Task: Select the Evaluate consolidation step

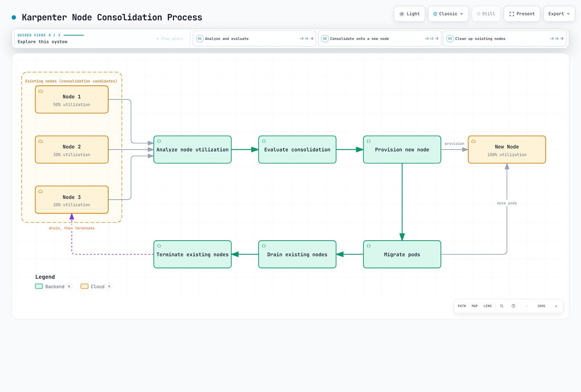Action: [x=297, y=150]
